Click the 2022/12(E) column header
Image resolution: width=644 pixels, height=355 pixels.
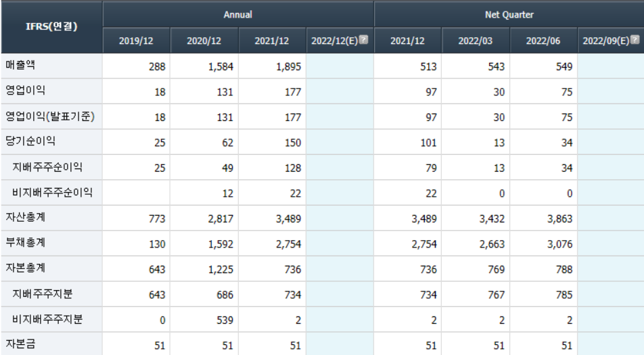pyautogui.click(x=340, y=41)
